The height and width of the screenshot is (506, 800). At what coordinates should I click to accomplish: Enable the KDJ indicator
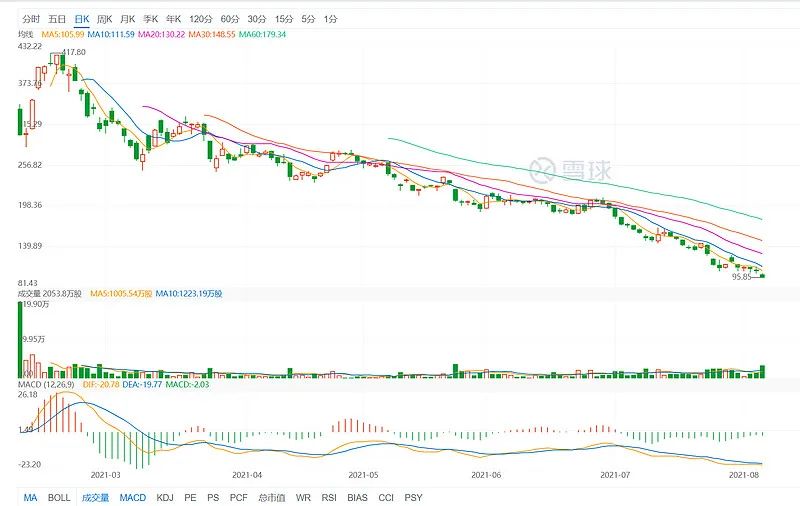pos(165,497)
